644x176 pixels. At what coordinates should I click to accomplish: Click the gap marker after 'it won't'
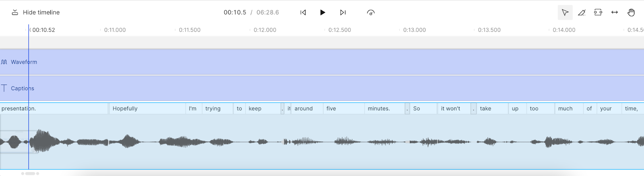coord(473,108)
